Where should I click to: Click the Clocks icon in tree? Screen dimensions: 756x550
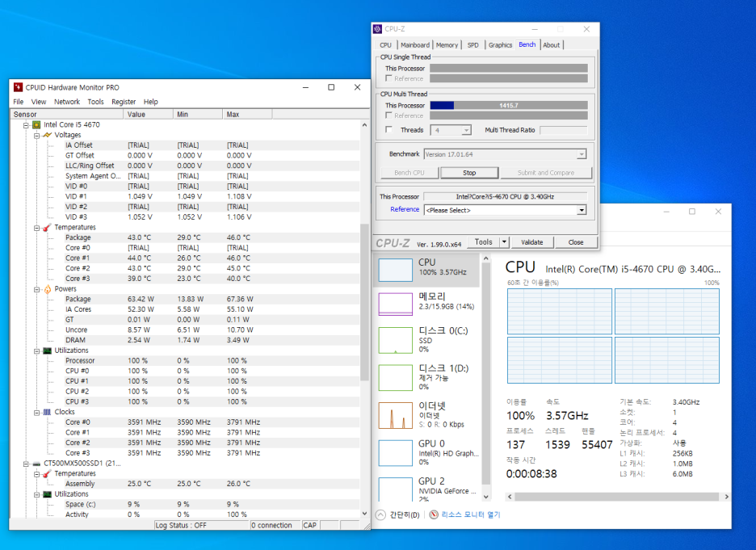(47, 412)
